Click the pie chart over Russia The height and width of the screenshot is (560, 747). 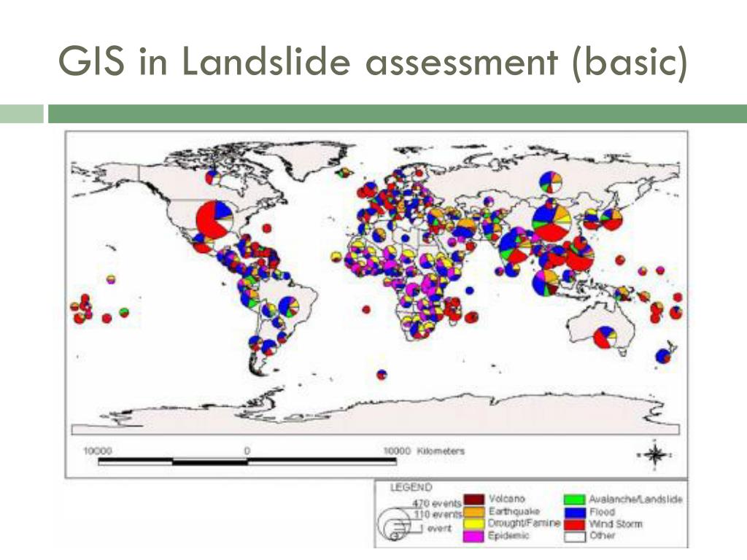tap(551, 182)
